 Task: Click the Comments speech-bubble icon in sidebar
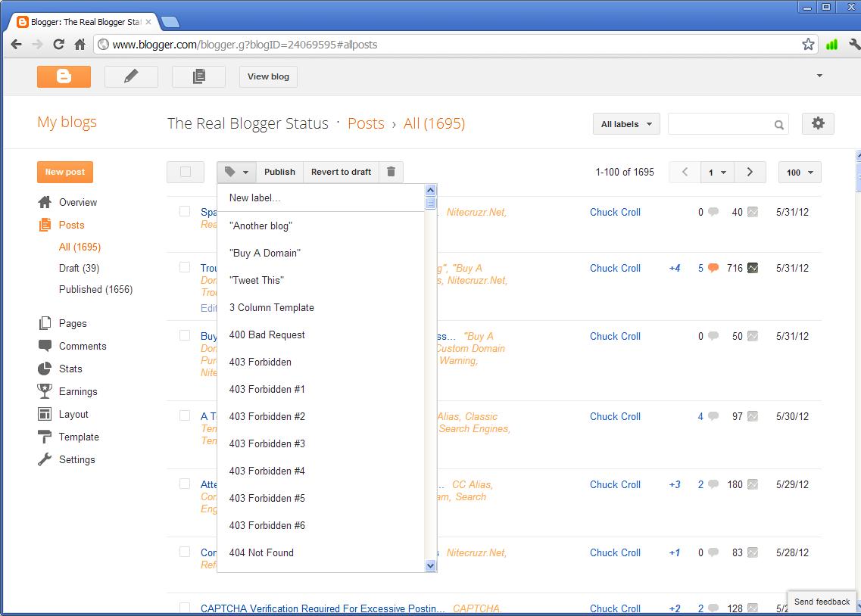click(47, 346)
